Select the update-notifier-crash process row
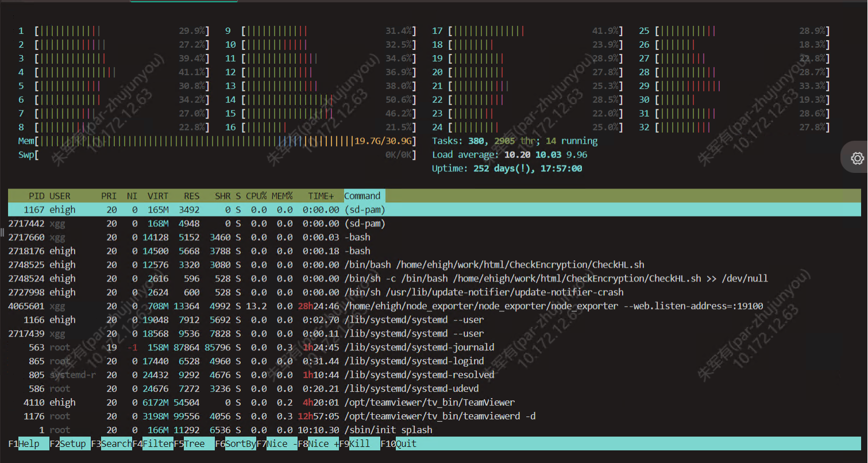Screen dimensions: 868x463 click(x=434, y=292)
